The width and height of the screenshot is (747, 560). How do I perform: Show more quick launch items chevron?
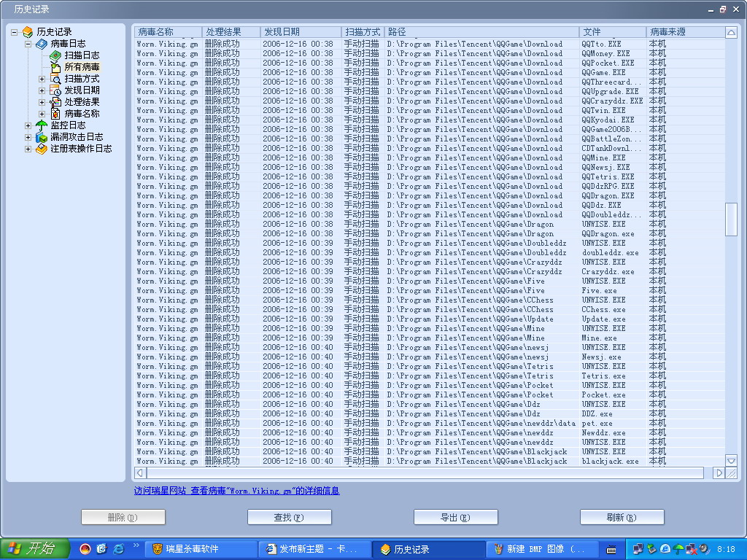tap(136, 545)
